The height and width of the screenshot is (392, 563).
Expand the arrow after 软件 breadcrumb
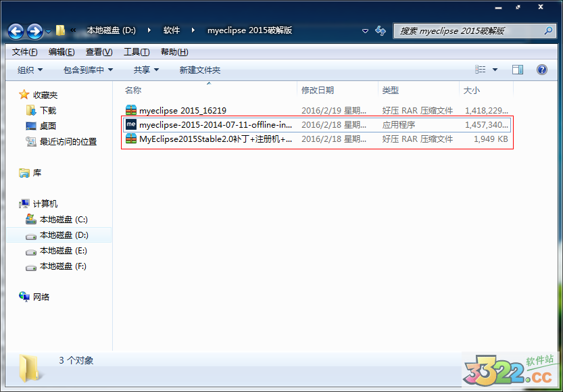193,30
